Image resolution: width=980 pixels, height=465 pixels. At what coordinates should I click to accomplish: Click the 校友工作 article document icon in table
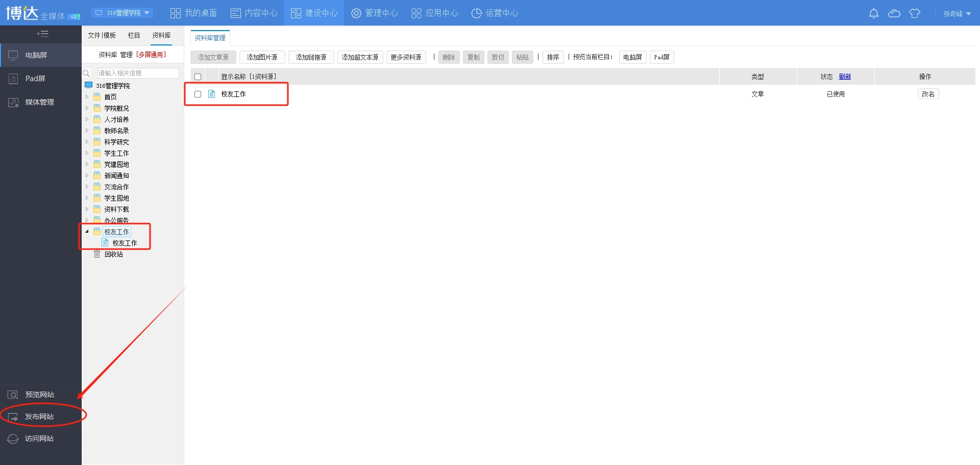point(212,94)
